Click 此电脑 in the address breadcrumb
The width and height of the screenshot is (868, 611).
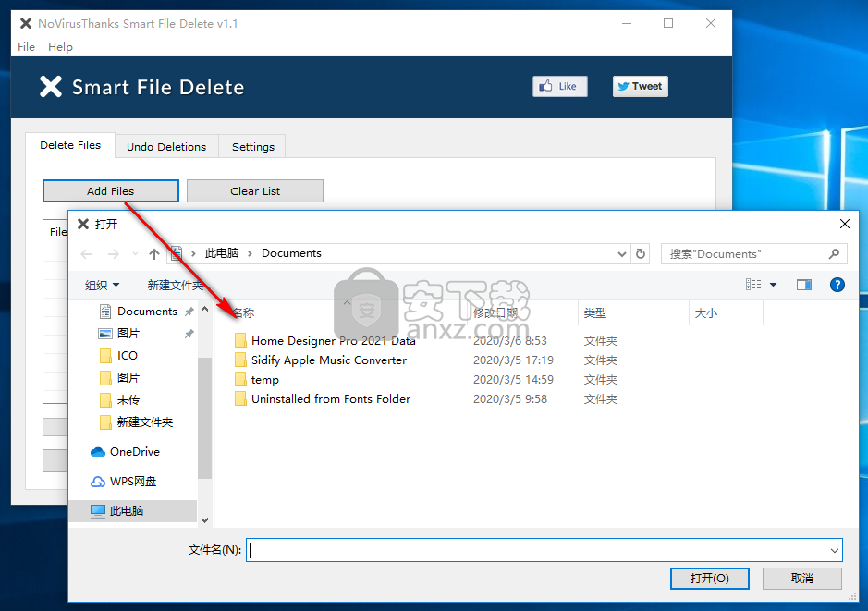click(222, 253)
